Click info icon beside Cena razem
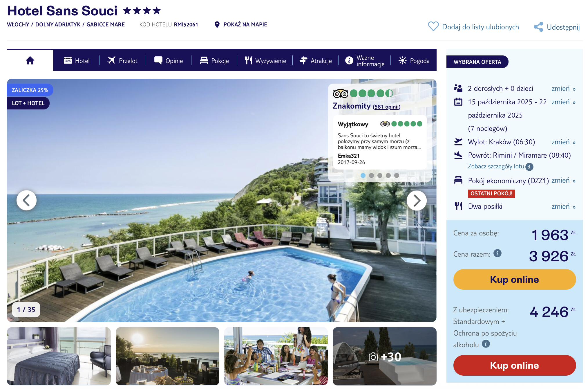 [x=497, y=253]
